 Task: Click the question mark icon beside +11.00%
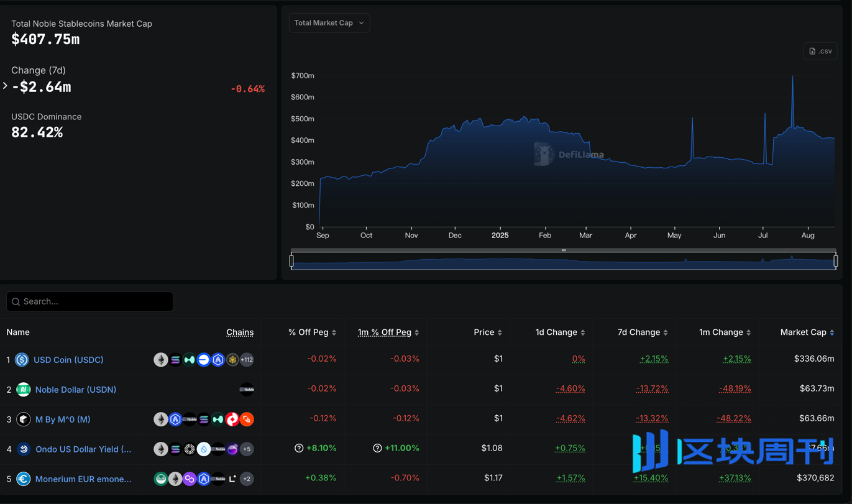point(377,448)
